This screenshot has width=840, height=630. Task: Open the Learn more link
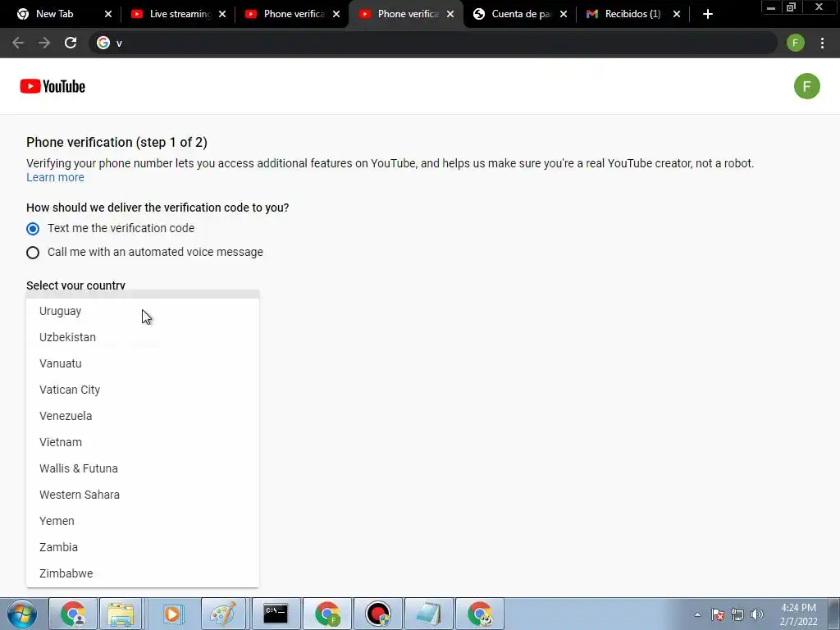[55, 177]
